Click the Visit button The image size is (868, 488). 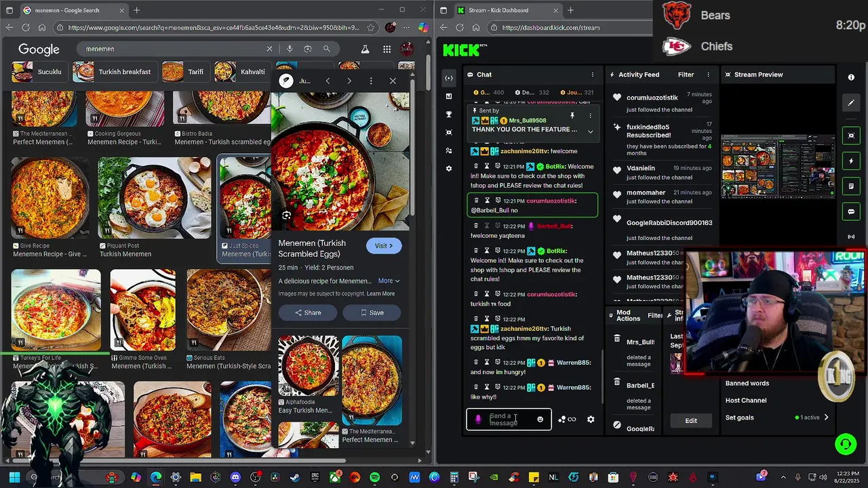coord(384,246)
